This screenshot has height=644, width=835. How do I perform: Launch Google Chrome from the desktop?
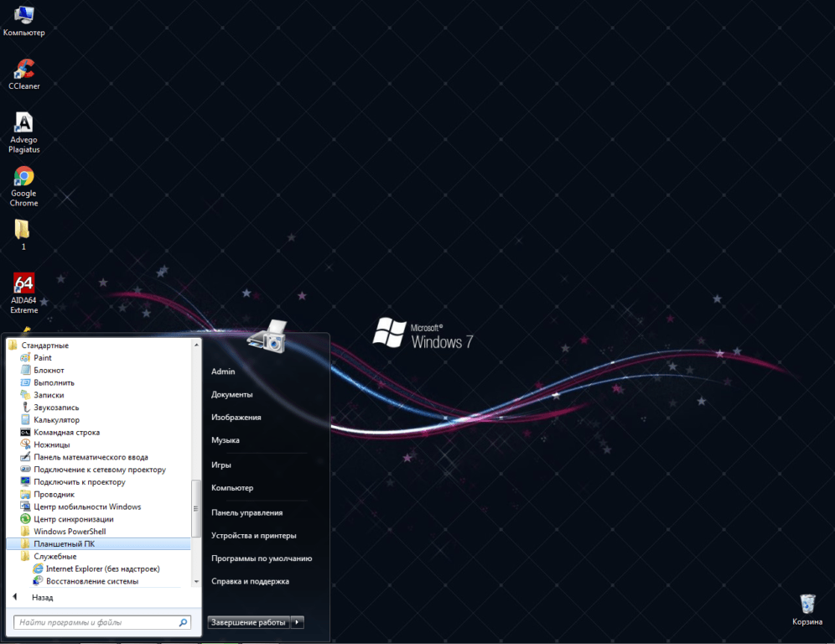pyautogui.click(x=24, y=186)
